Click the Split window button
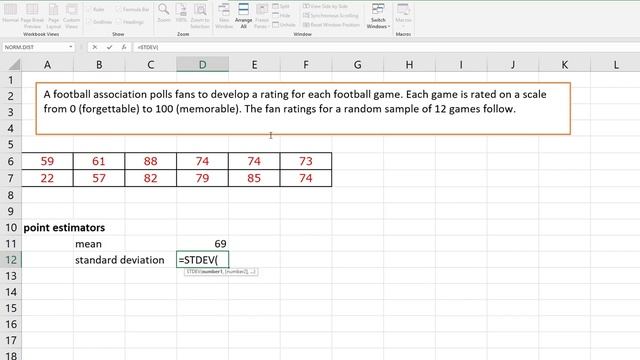The width and height of the screenshot is (640, 360). tap(281, 6)
